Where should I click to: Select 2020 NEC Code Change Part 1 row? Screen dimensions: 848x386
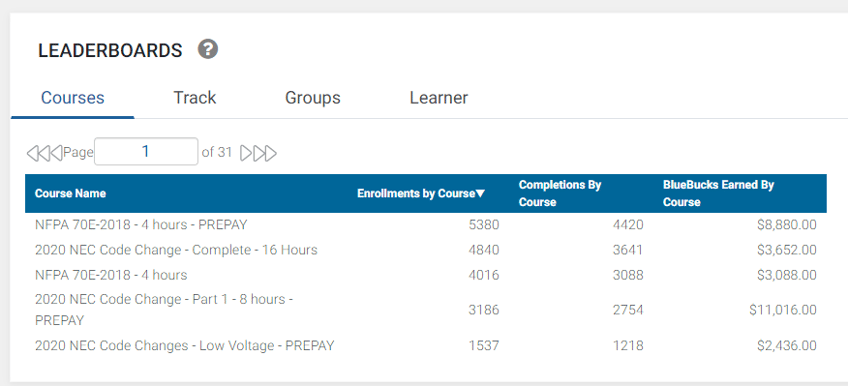[x=426, y=310]
